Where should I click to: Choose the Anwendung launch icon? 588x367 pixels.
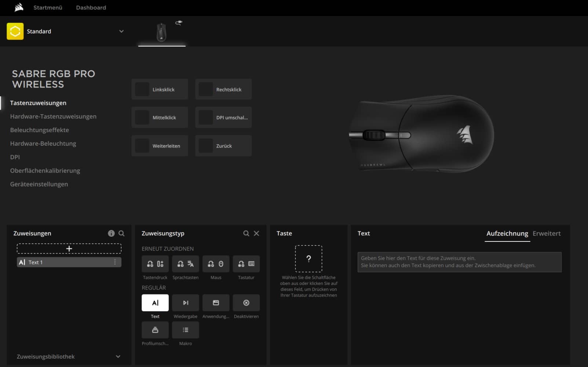point(216,303)
